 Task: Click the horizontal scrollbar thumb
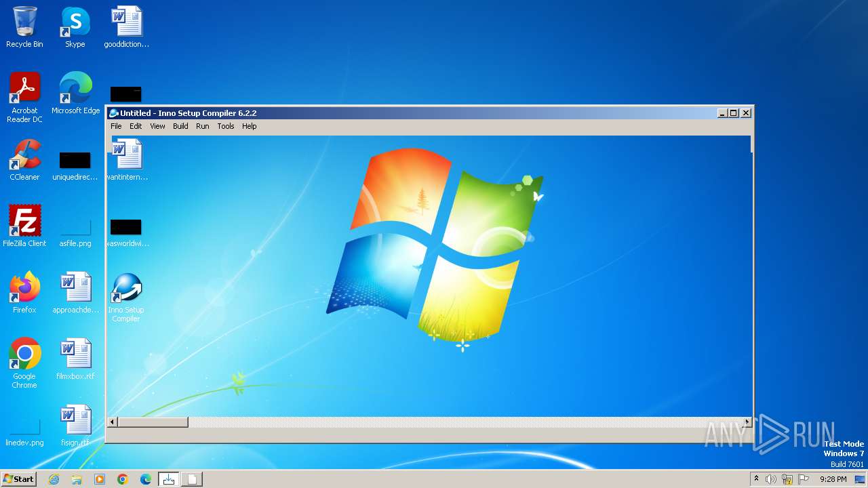153,422
